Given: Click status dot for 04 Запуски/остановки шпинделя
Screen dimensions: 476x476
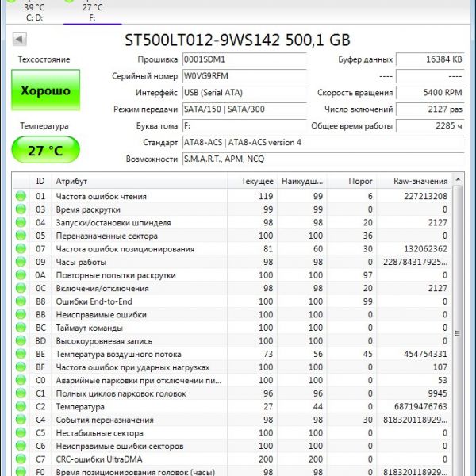Looking at the screenshot, I should point(21,222).
